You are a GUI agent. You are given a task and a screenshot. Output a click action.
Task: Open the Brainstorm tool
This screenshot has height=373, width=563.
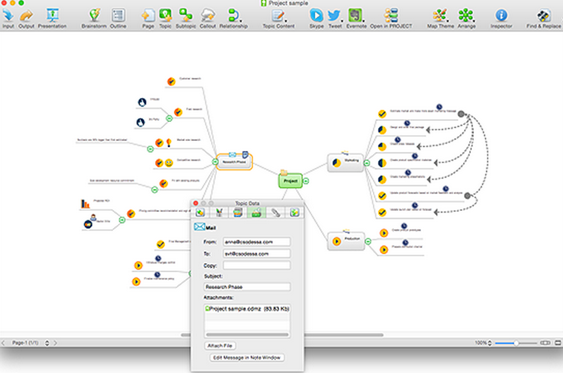tap(94, 15)
